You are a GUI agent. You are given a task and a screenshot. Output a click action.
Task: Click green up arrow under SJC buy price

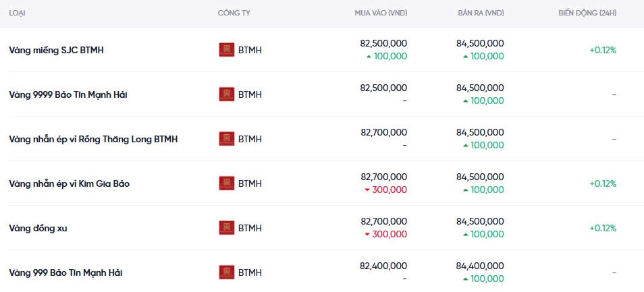point(369,57)
